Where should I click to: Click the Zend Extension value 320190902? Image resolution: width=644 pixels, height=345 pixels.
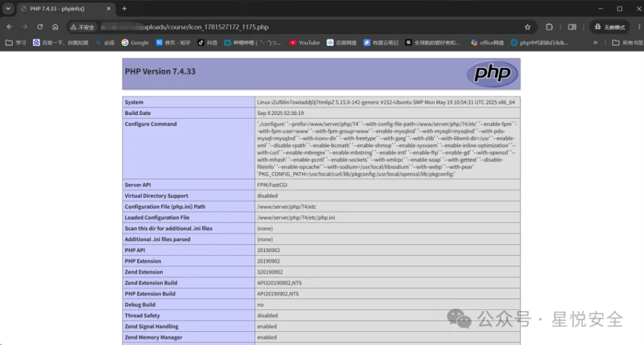270,272
